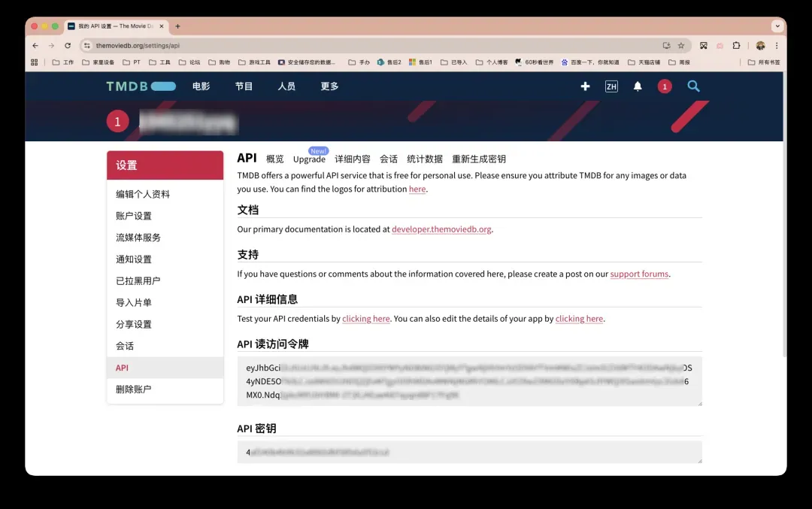Open the support forums link

coord(639,274)
